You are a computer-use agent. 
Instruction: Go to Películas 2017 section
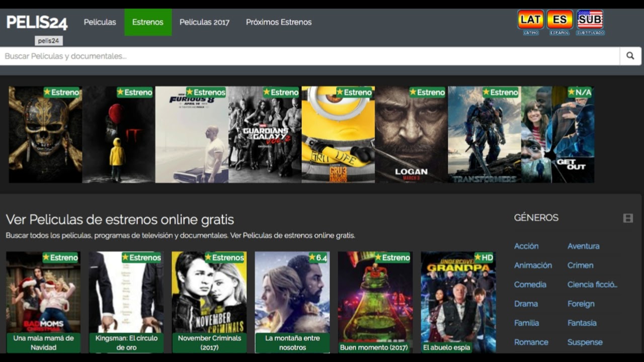204,22
